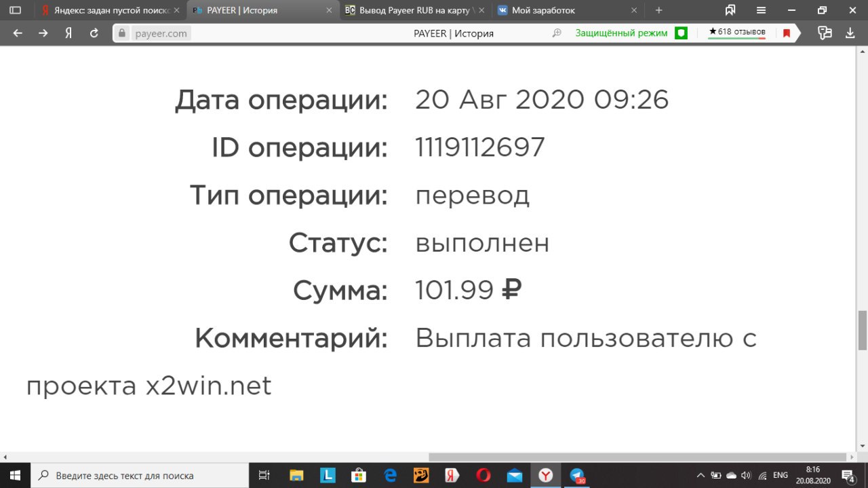Screen dimensions: 868x488
Task: Open Opera browser from the taskbar
Action: [484, 475]
